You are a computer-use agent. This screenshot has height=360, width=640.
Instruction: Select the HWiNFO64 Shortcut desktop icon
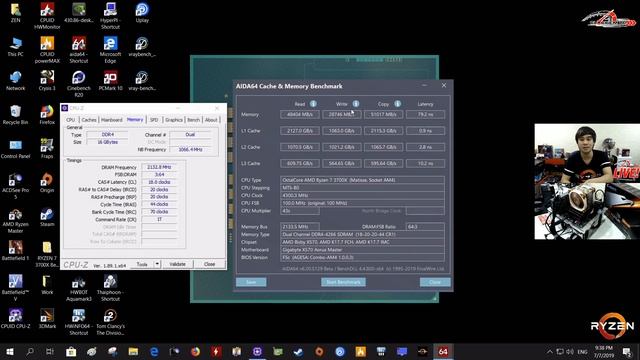[x=79, y=322]
